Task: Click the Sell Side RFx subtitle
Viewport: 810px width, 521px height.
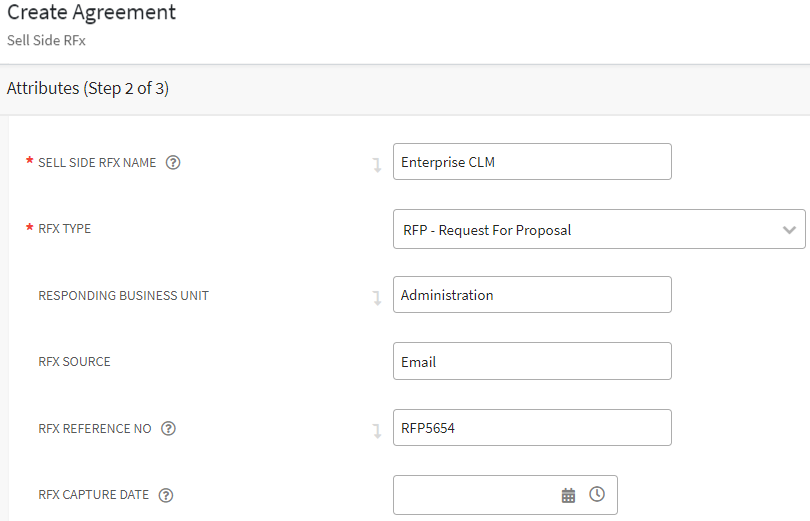Action: pyautogui.click(x=47, y=41)
